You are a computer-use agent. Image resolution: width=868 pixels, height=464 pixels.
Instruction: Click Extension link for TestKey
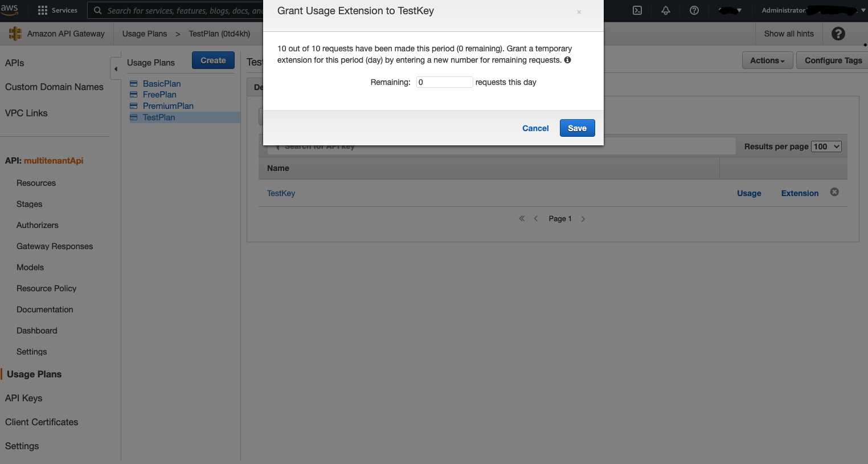(x=800, y=193)
